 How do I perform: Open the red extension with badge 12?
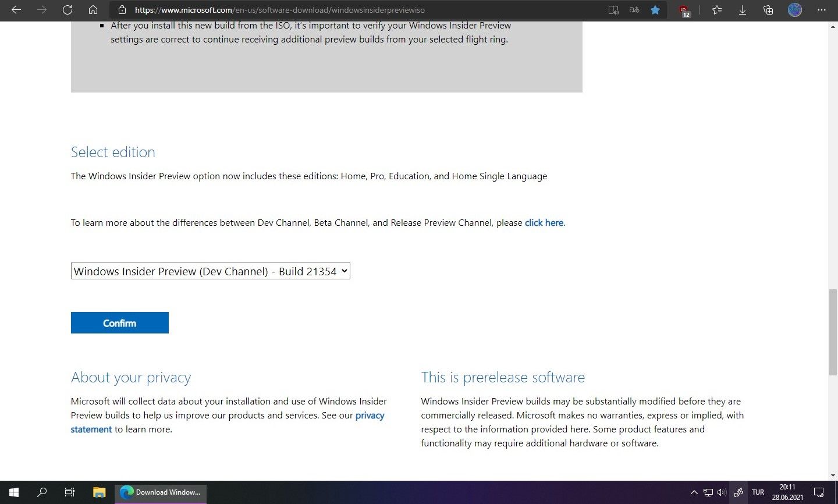tap(684, 10)
